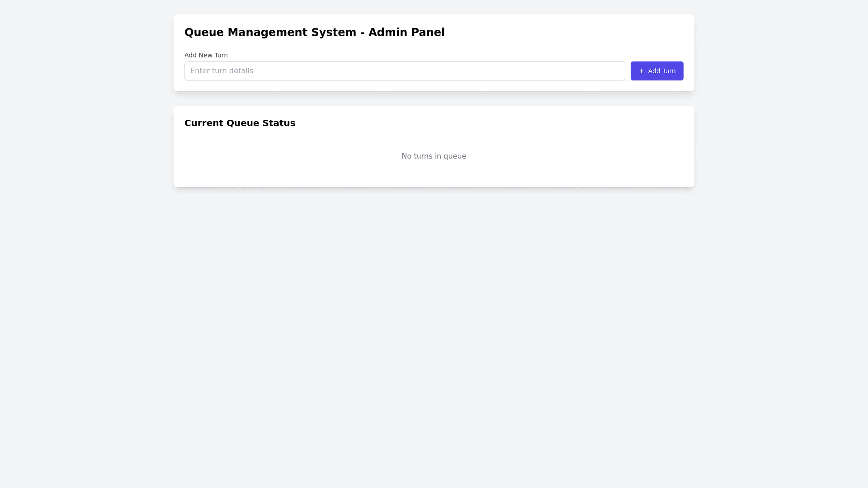The width and height of the screenshot is (868, 488).
Task: Click the Add New Turn label
Action: [206, 55]
